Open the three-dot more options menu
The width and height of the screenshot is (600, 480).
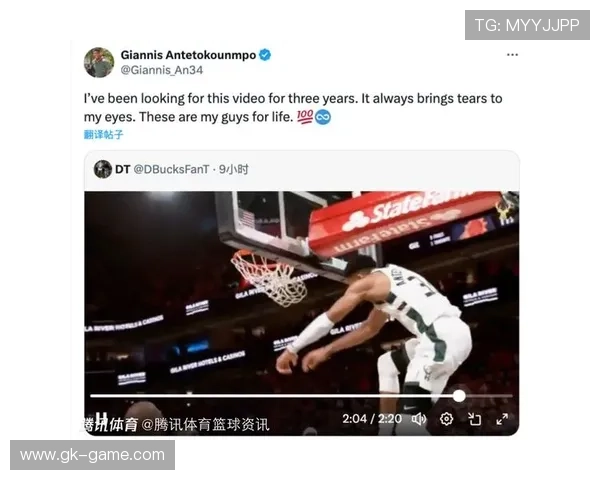(512, 55)
